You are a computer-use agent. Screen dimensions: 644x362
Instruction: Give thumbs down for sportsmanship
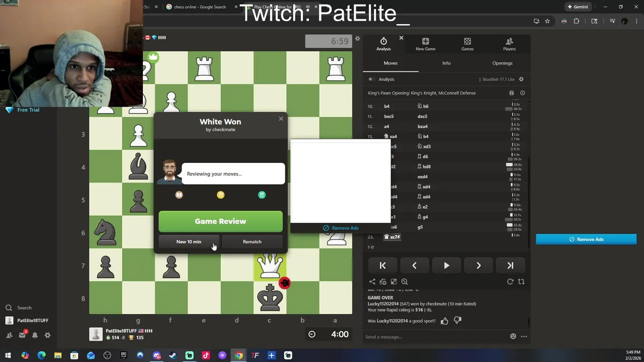[458, 320]
